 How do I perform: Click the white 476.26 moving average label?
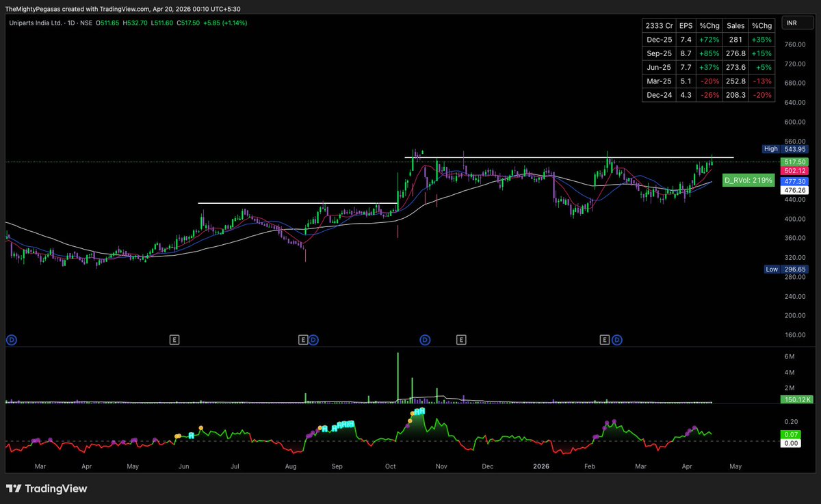(x=794, y=191)
